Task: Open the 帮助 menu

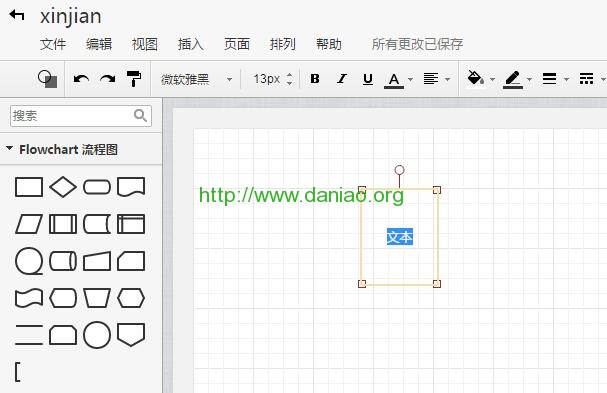Action: click(329, 44)
